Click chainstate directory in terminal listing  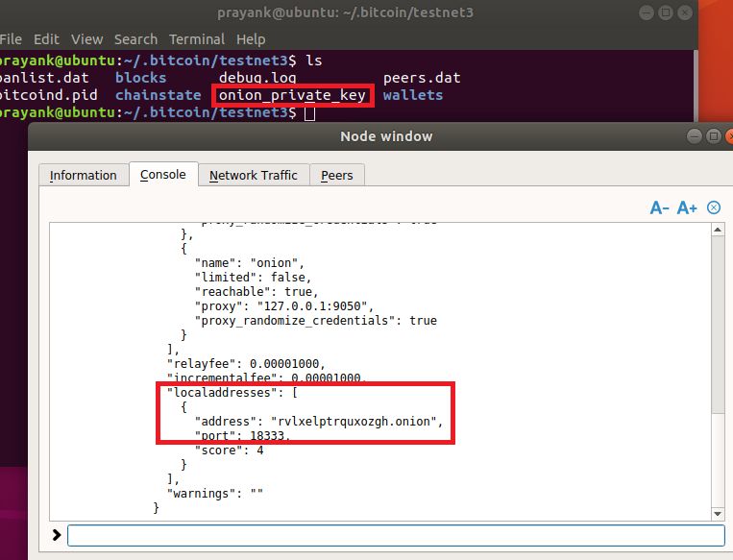point(158,95)
